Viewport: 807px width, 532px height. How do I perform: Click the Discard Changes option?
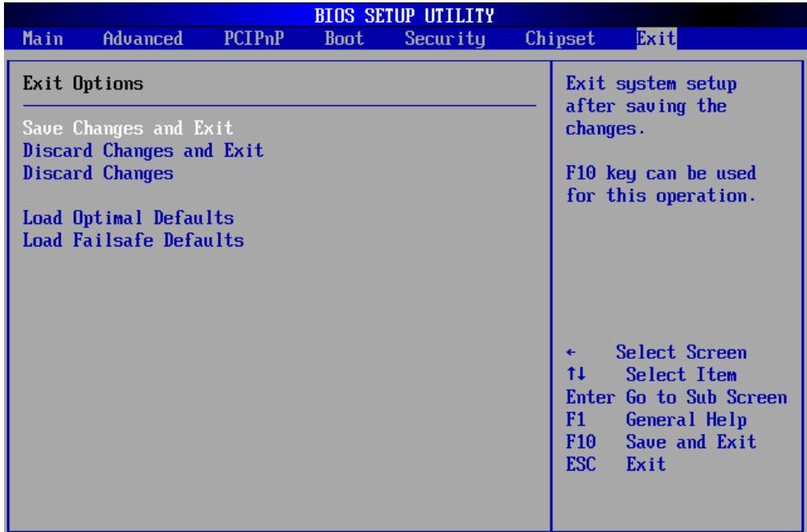(x=98, y=173)
